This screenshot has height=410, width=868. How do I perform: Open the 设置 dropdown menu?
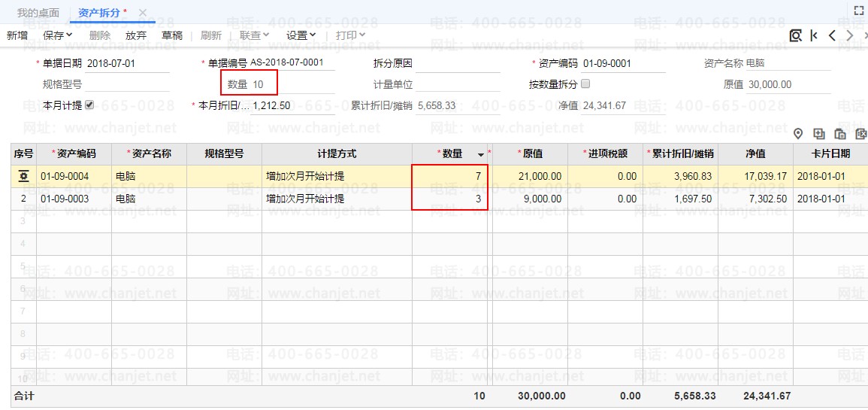point(301,35)
